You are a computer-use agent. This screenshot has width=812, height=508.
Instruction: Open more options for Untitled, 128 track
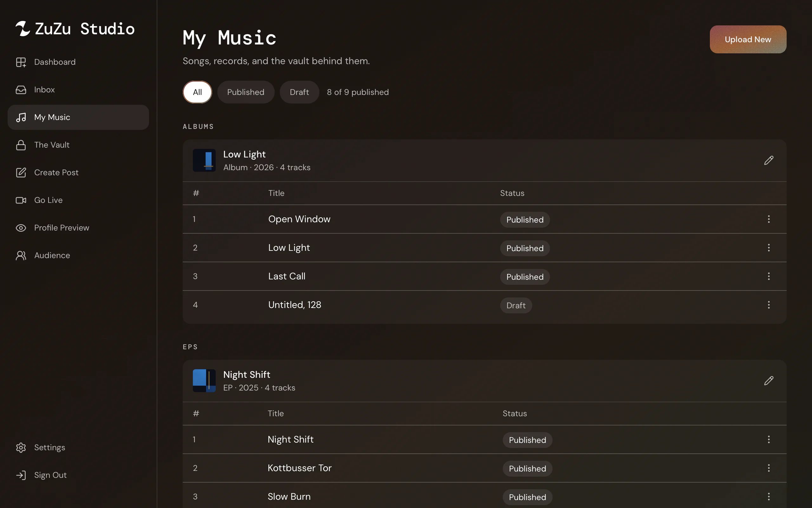[x=769, y=305]
